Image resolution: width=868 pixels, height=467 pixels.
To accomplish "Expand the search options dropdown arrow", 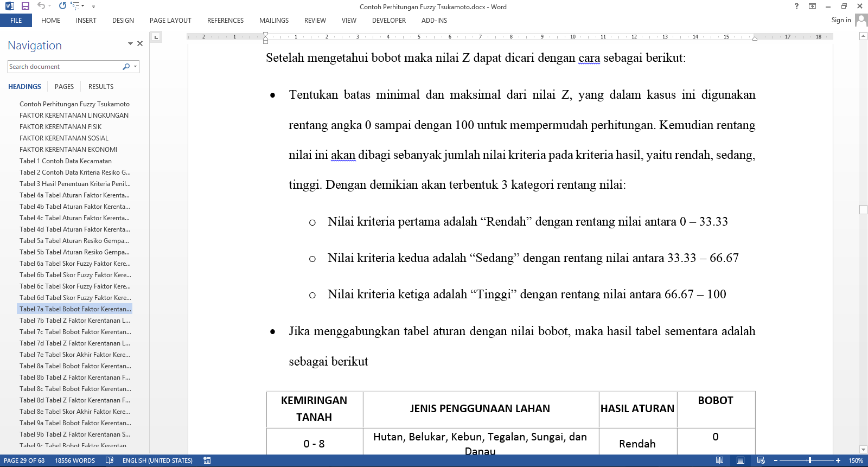I will (135, 67).
